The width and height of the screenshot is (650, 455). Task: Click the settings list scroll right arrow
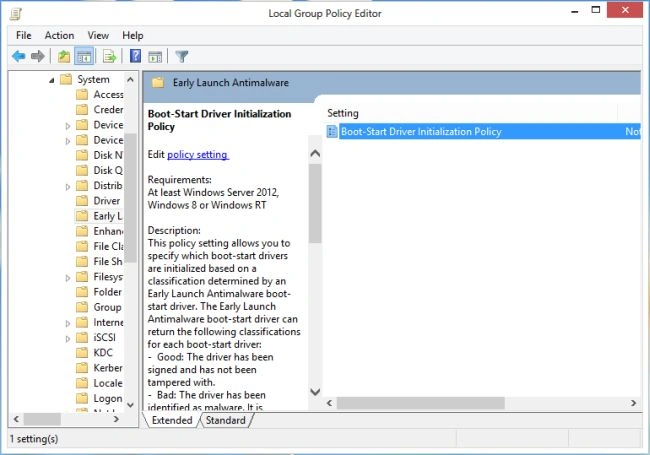click(633, 403)
